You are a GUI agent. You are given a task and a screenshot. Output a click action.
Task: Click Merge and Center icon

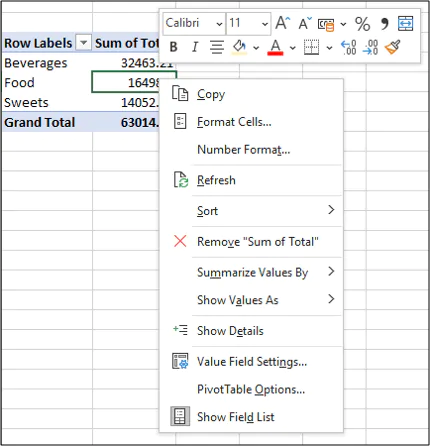click(x=406, y=24)
